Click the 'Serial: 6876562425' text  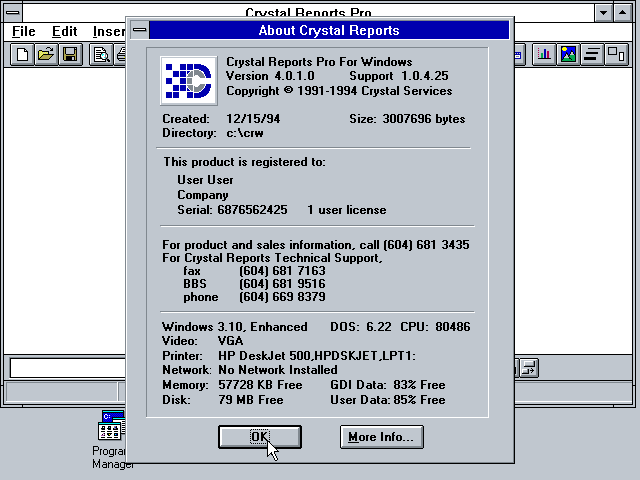pyautogui.click(x=232, y=210)
